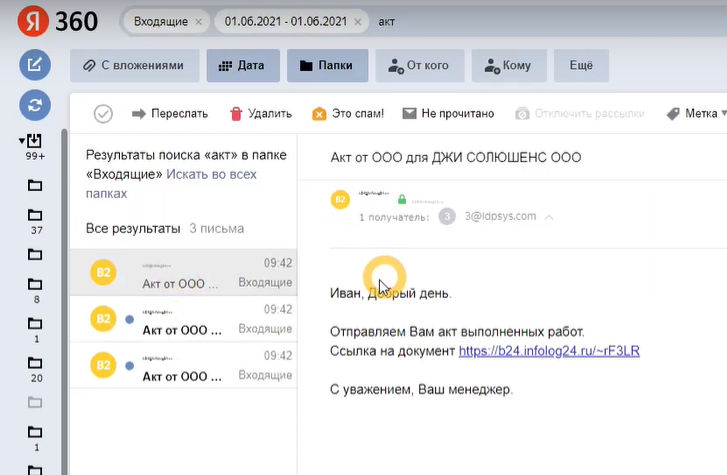Screen dimensions: 727x475
Task: Open the Ещё filter options
Action: point(581,65)
